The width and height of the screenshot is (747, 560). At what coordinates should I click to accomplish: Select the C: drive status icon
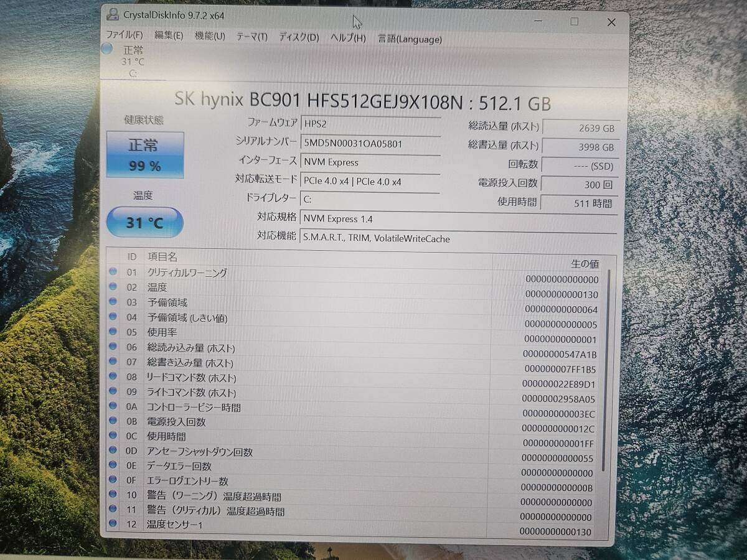pyautogui.click(x=106, y=49)
